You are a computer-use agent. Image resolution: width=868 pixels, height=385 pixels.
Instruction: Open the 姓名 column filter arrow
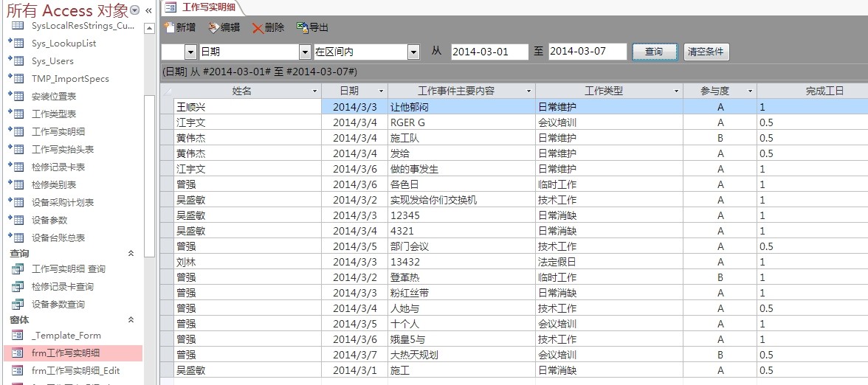pyautogui.click(x=315, y=91)
